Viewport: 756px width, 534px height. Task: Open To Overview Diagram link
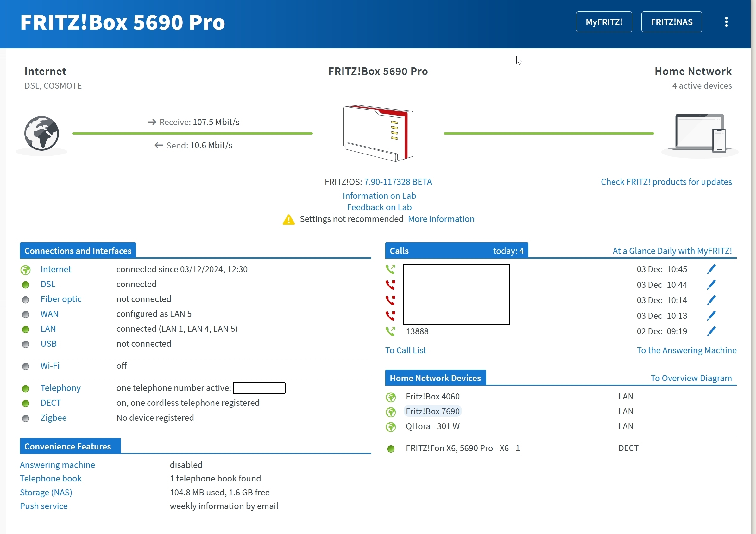coord(691,378)
